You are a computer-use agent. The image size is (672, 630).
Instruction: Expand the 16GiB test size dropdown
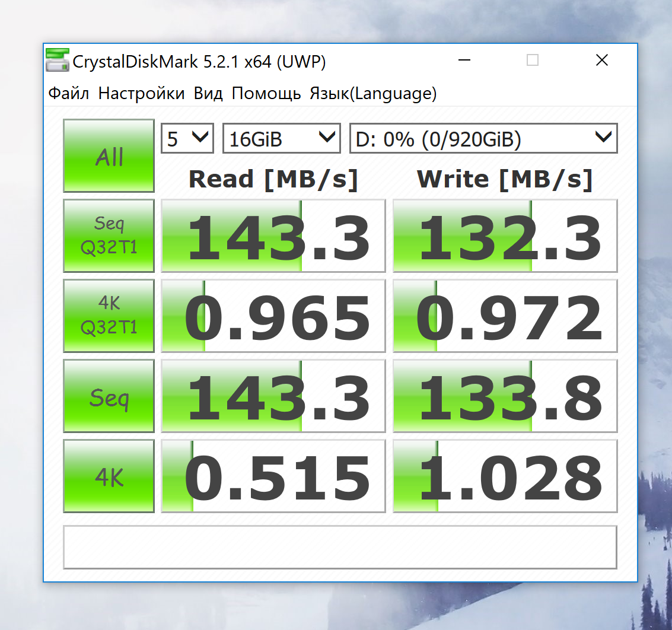[x=282, y=138]
